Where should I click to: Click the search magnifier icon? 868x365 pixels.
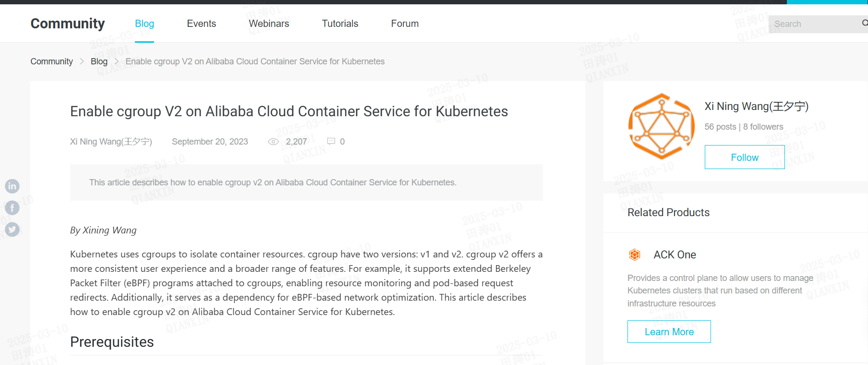pos(865,23)
